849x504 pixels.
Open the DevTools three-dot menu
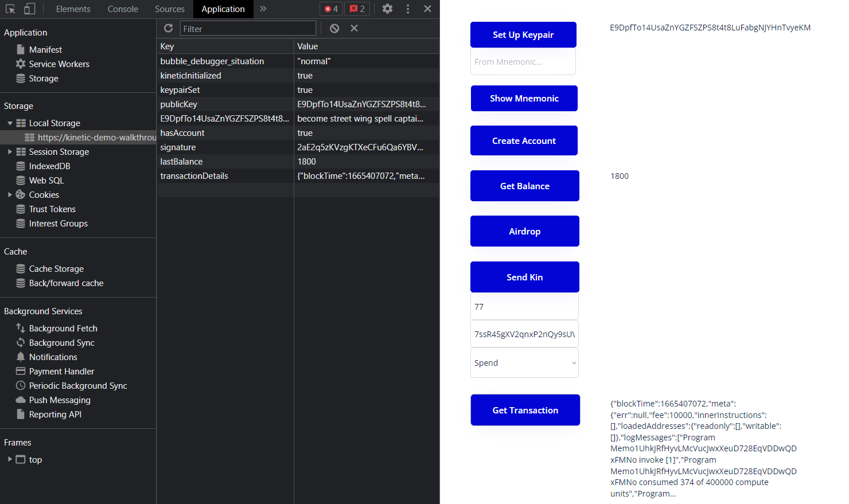408,9
